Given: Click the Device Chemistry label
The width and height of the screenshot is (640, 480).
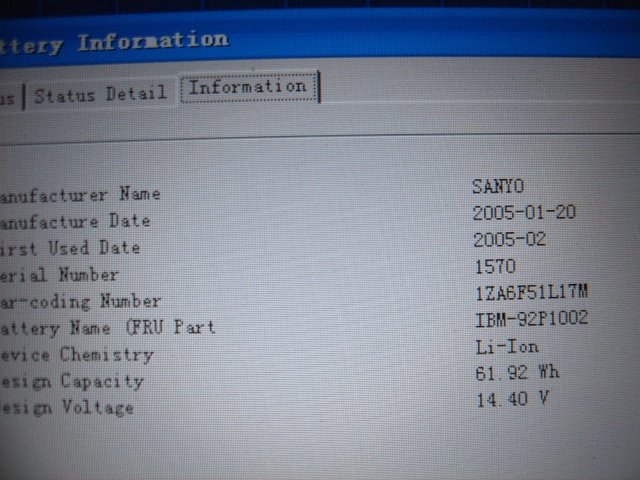Looking at the screenshot, I should tap(77, 355).
